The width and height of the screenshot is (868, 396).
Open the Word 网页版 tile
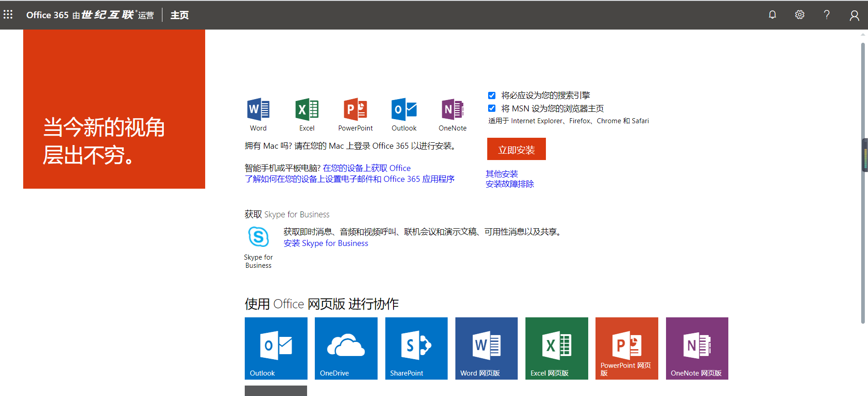pos(486,348)
